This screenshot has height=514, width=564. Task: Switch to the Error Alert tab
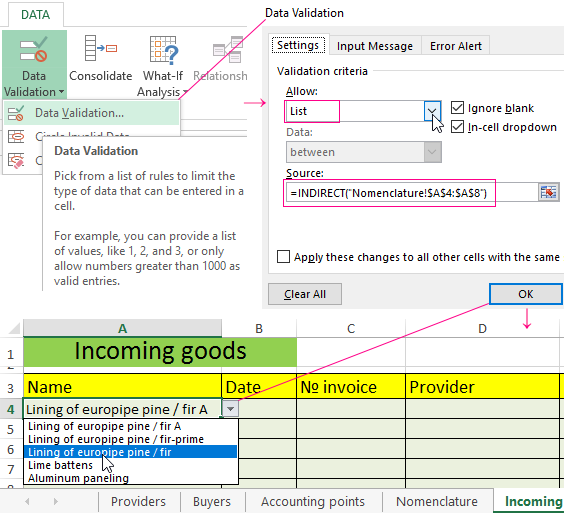(x=455, y=46)
